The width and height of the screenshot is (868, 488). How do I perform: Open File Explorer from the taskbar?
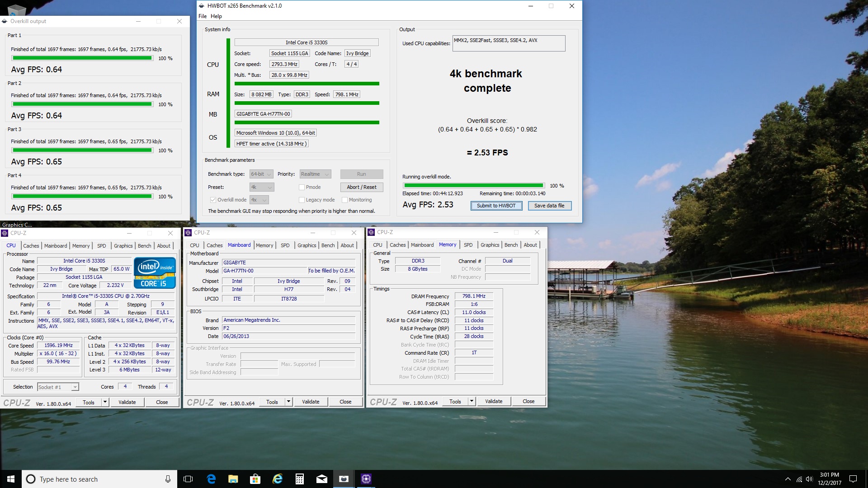click(233, 479)
